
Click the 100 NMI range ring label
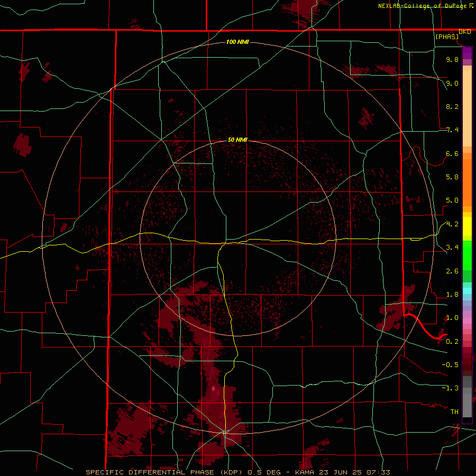237,42
